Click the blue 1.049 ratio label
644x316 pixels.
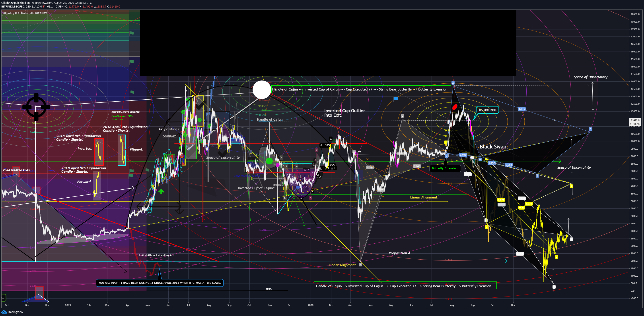(x=463, y=155)
